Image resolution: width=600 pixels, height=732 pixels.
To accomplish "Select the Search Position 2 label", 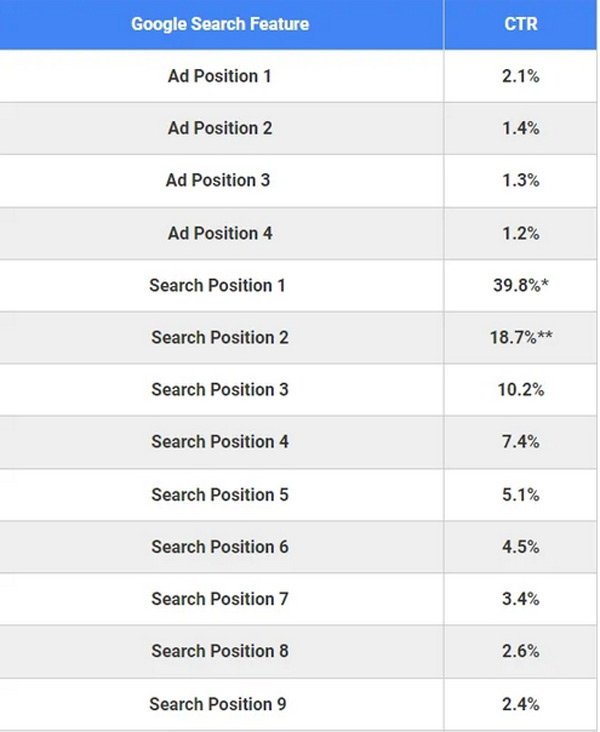I will click(220, 337).
